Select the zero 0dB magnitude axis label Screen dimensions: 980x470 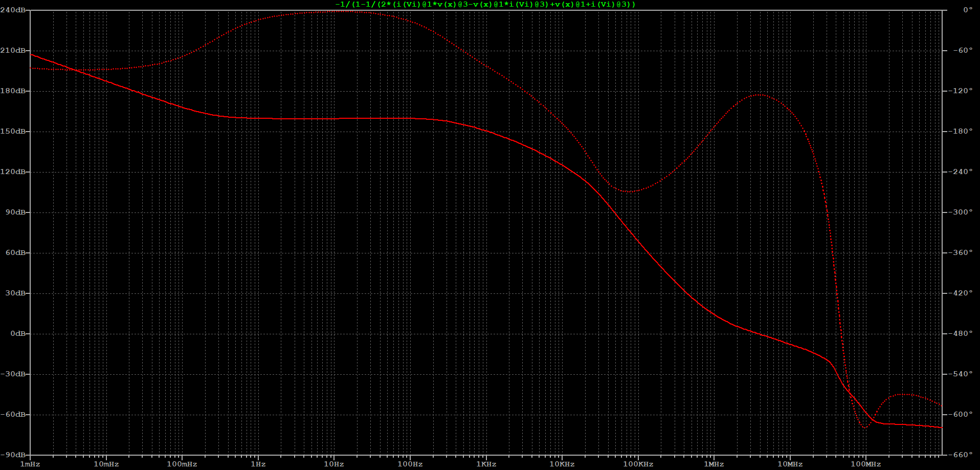18,333
